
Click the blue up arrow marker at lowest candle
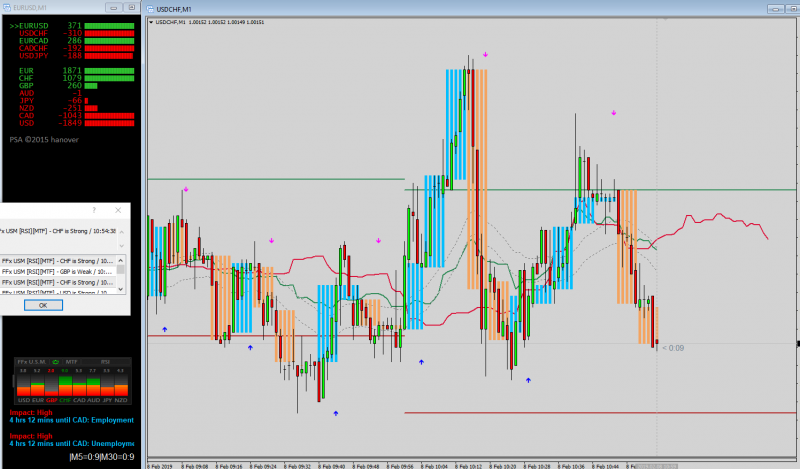(336, 413)
